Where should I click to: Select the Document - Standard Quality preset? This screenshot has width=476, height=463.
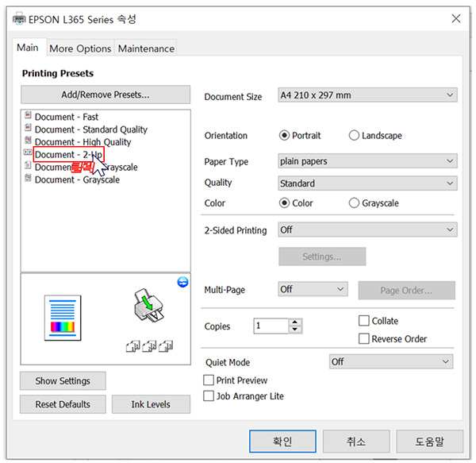[91, 129]
